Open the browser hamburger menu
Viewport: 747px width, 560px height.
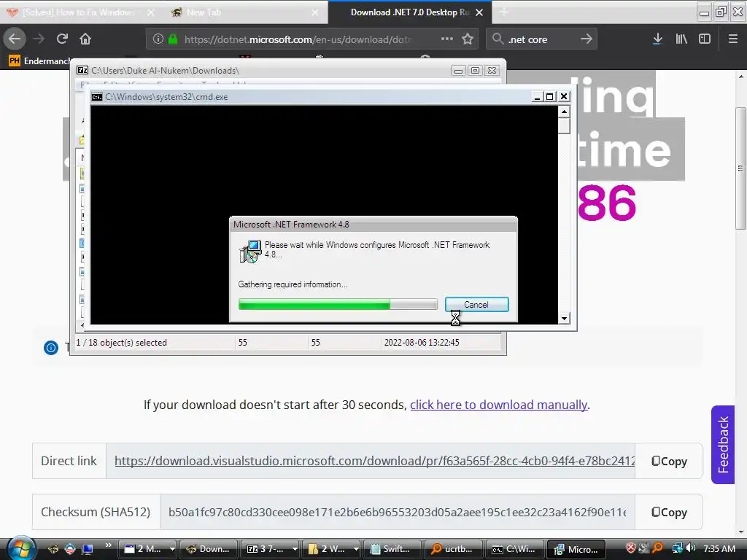coord(733,39)
